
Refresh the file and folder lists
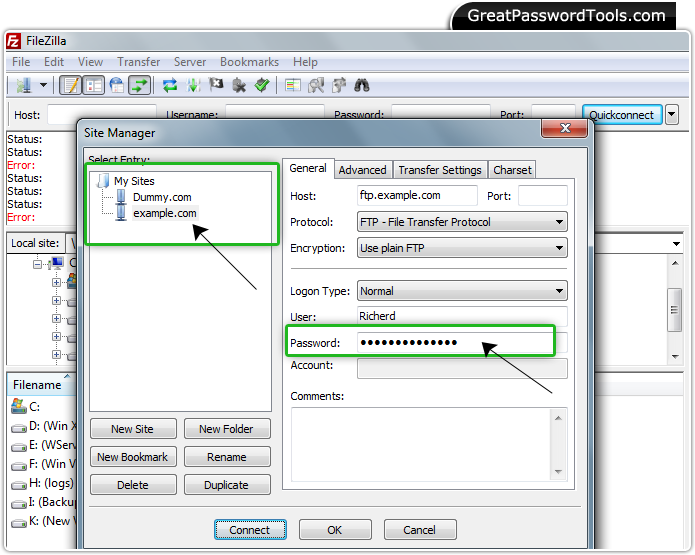click(170, 85)
